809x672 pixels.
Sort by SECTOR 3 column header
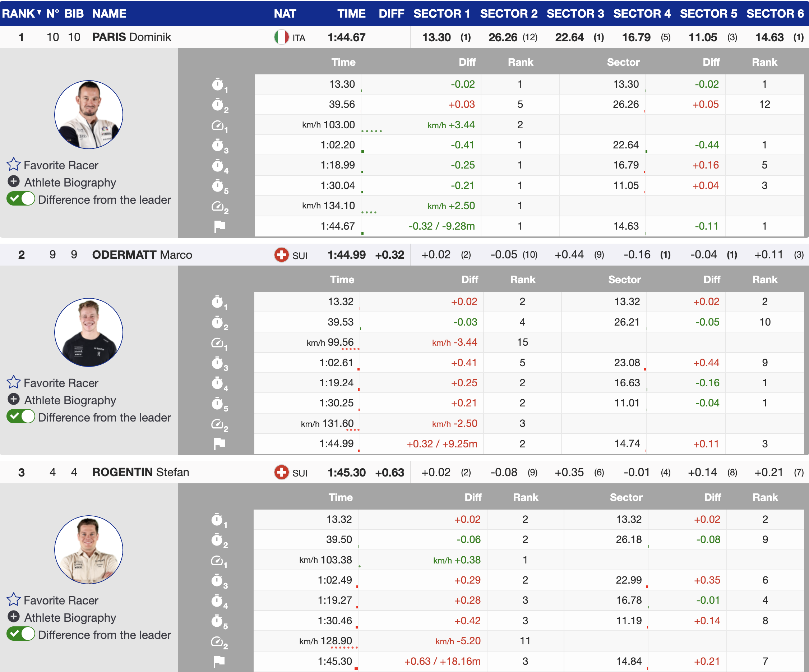pos(575,14)
